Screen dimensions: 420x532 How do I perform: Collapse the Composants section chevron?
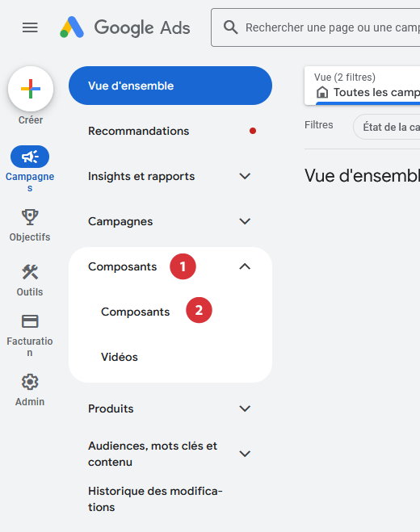click(245, 266)
